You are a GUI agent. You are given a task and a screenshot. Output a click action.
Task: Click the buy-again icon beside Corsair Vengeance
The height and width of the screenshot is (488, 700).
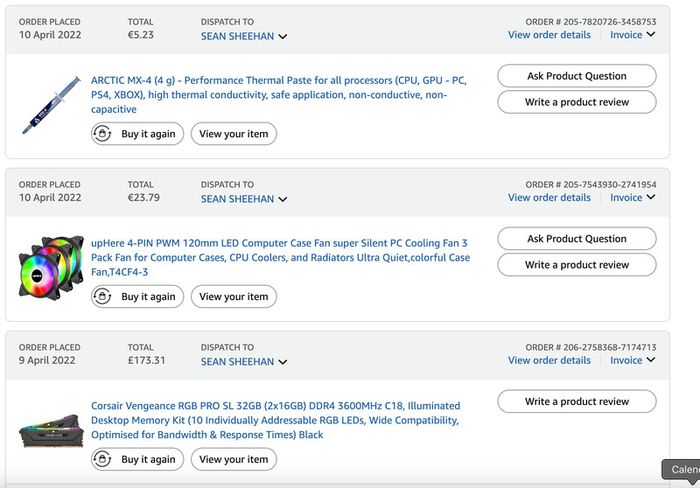pyautogui.click(x=102, y=459)
